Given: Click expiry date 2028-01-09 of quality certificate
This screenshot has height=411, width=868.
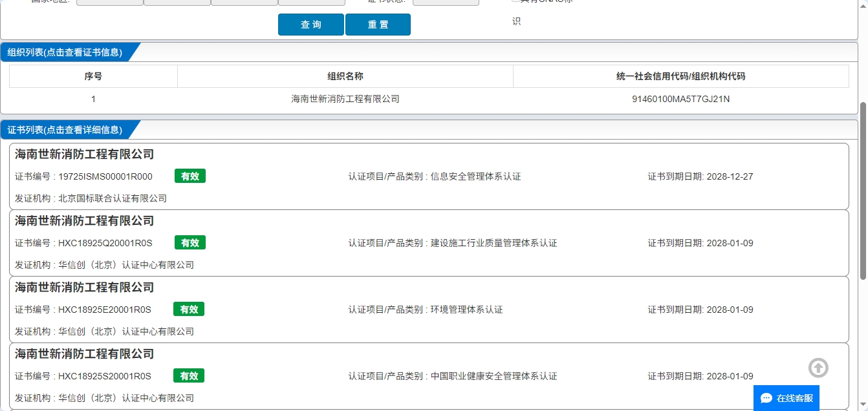Looking at the screenshot, I should (x=730, y=243).
